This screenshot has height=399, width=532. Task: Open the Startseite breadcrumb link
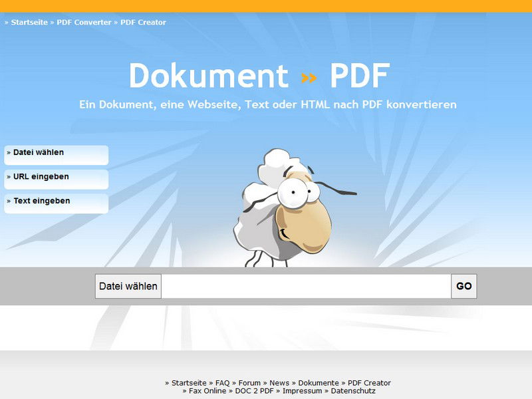click(29, 23)
